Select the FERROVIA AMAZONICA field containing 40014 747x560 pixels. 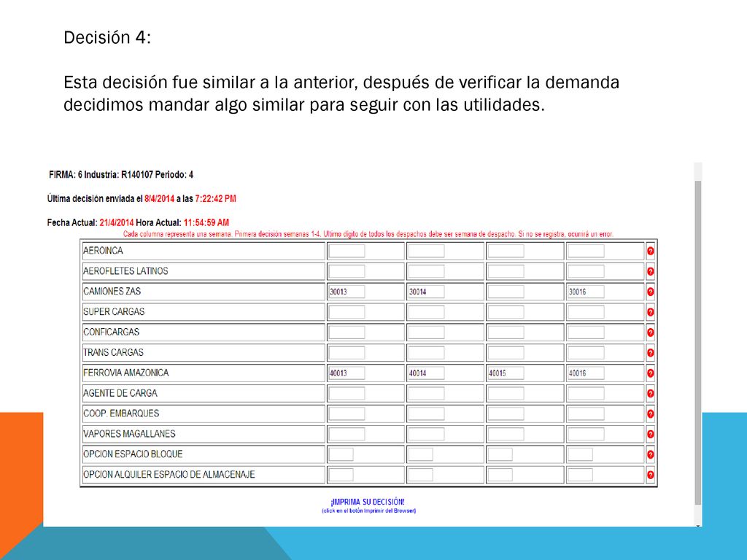click(x=426, y=373)
